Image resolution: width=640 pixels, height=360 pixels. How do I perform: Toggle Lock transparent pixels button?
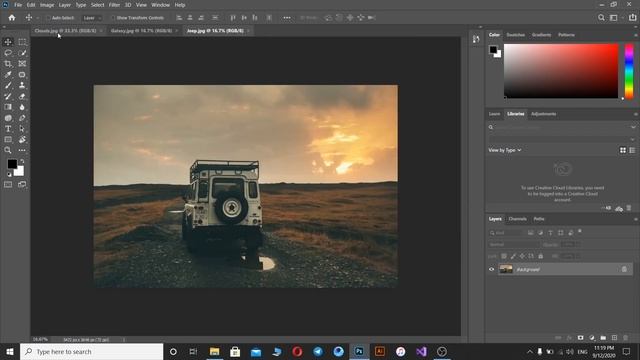pyautogui.click(x=504, y=256)
